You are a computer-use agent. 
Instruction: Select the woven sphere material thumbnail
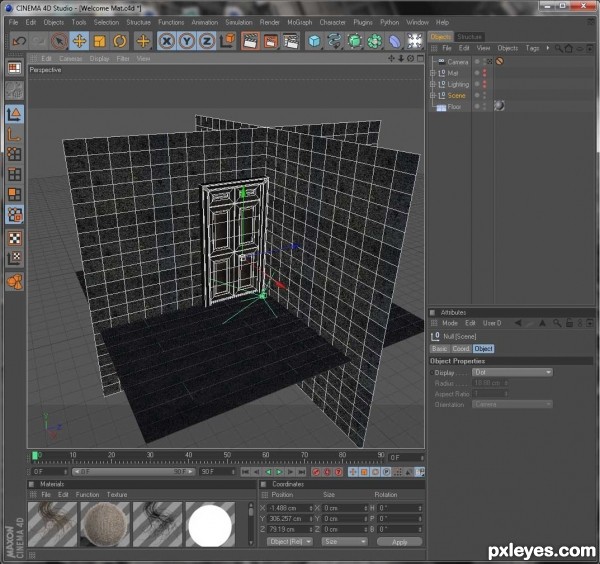point(104,524)
